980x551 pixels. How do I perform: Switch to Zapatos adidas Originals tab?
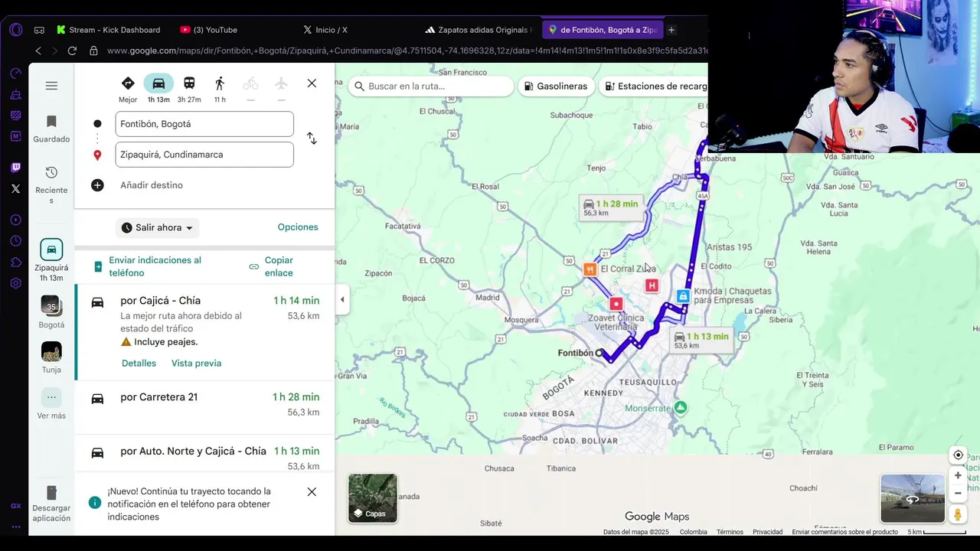click(x=479, y=30)
